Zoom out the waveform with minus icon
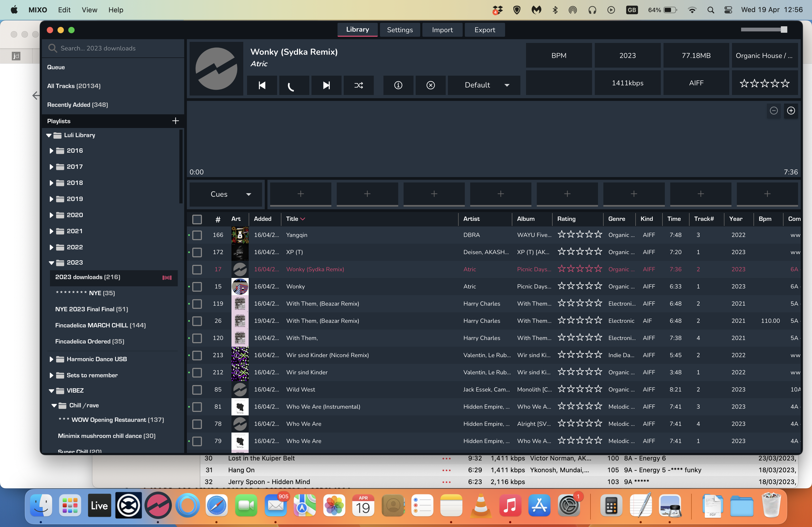Viewport: 812px width, 527px height. click(773, 111)
